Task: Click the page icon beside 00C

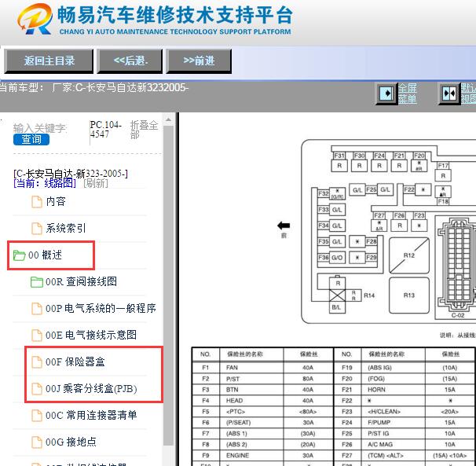Action: pos(37,416)
